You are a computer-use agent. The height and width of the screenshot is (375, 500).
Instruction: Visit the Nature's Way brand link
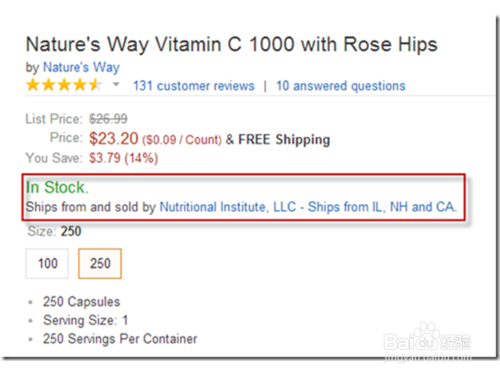[x=81, y=68]
